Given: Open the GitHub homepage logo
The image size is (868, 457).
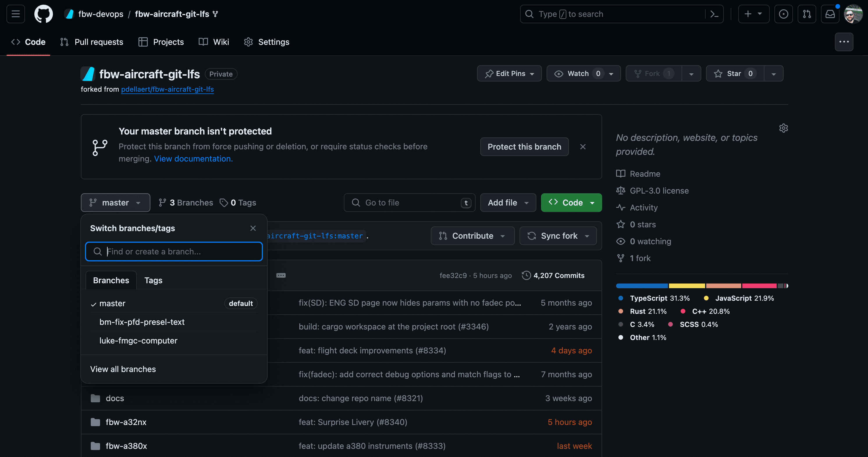Looking at the screenshot, I should 43,14.
